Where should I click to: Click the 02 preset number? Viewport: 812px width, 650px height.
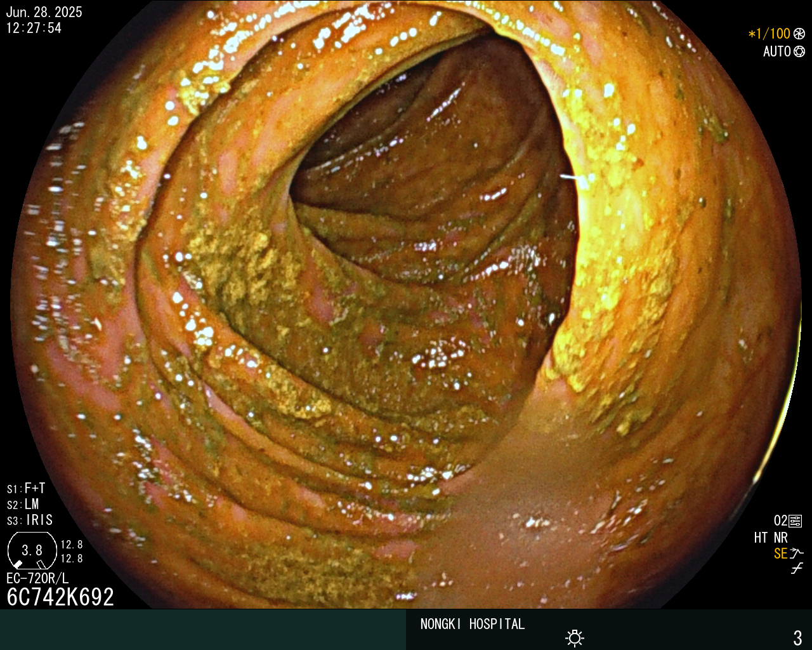(x=780, y=521)
